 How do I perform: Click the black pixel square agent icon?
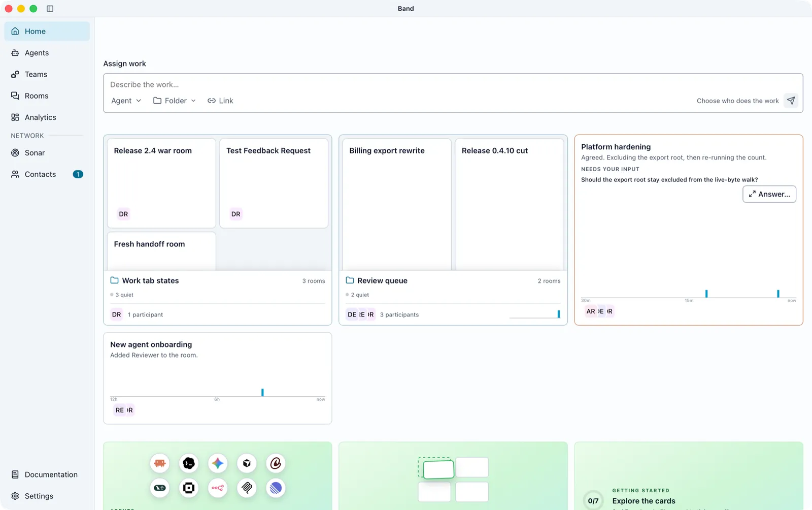point(189,488)
